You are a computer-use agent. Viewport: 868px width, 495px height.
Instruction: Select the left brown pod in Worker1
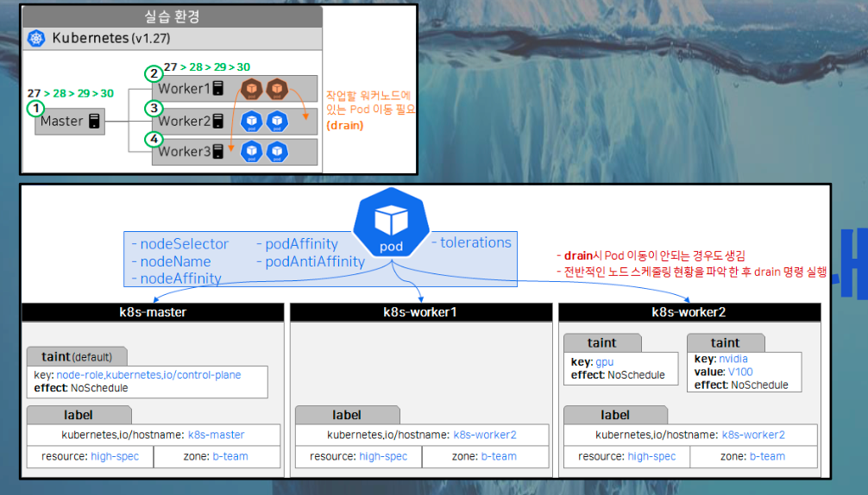(x=251, y=89)
